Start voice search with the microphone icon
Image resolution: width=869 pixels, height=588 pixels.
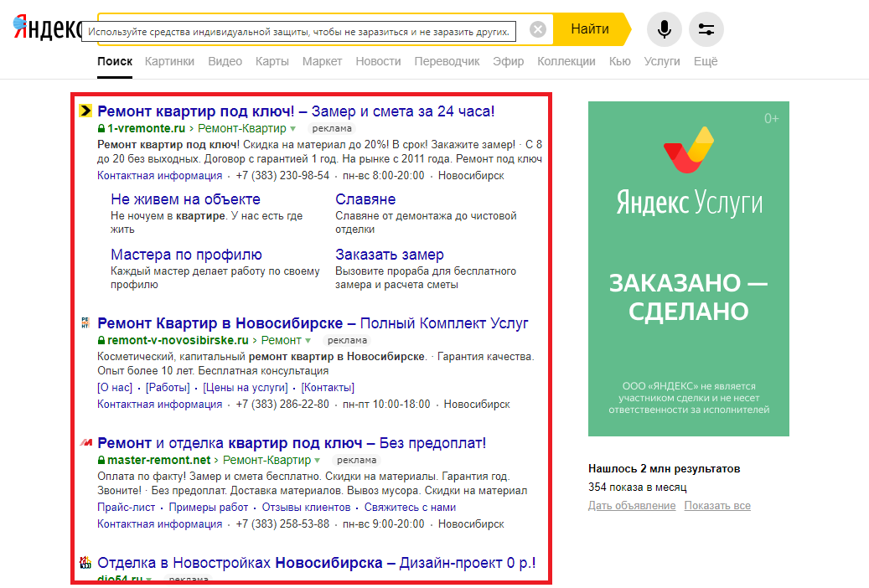[664, 28]
